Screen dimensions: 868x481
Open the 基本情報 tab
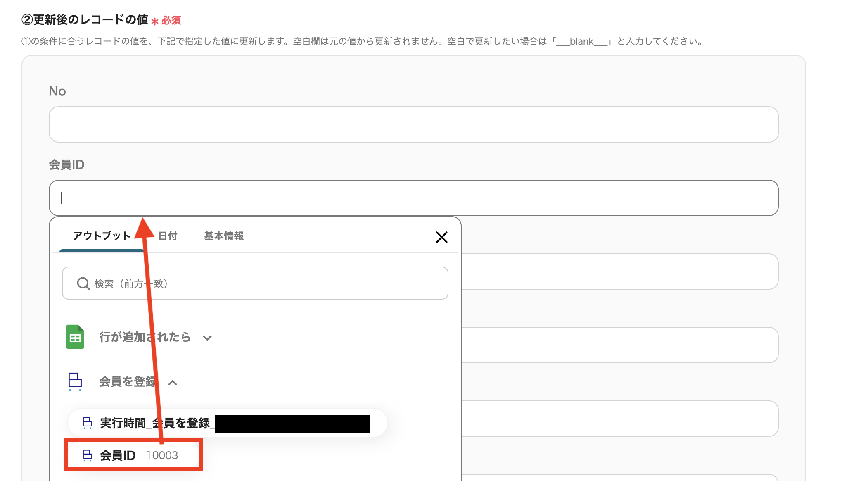(x=224, y=236)
